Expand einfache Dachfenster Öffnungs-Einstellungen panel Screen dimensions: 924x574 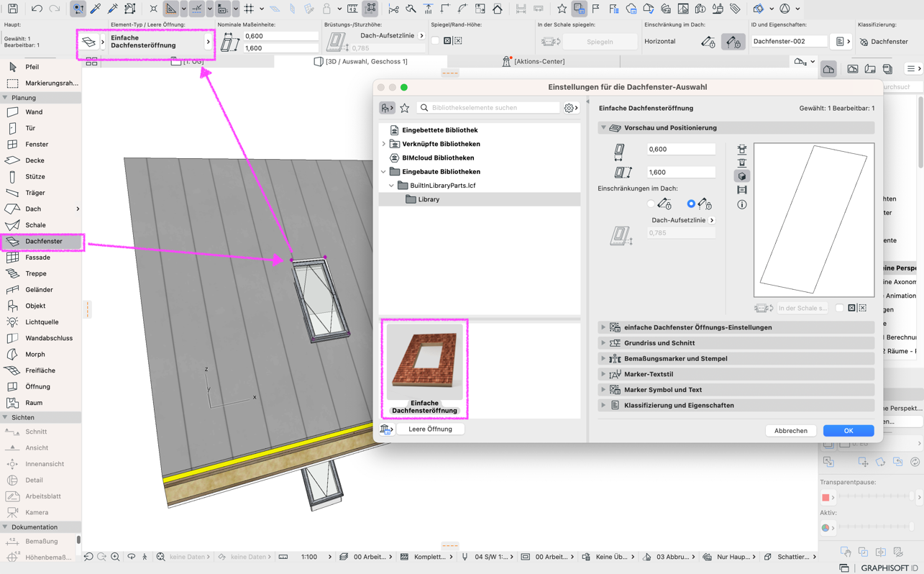click(x=603, y=327)
